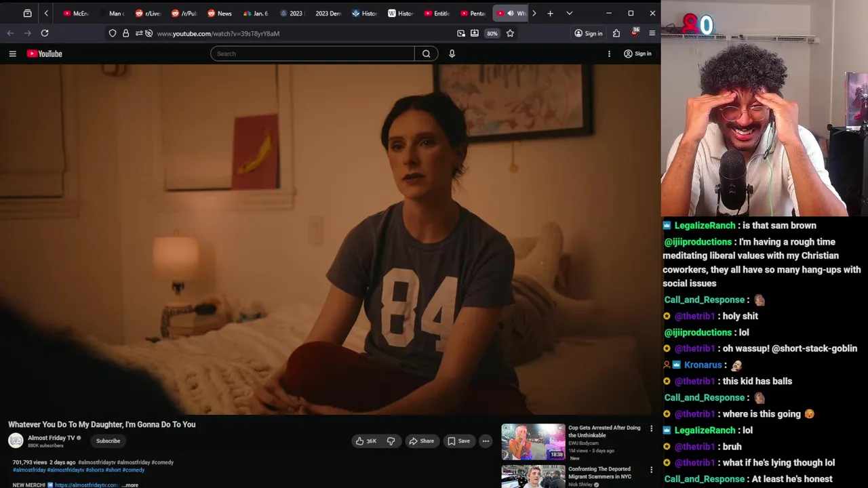Open the almostfridaytv.com merch link
Viewport: 868px width, 488px height.
(x=86, y=485)
